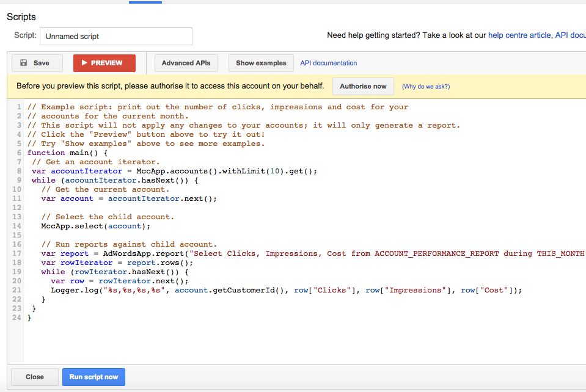Screen dimensions: 586x392
Task: Place cursor on the function main() line
Action: coord(67,153)
